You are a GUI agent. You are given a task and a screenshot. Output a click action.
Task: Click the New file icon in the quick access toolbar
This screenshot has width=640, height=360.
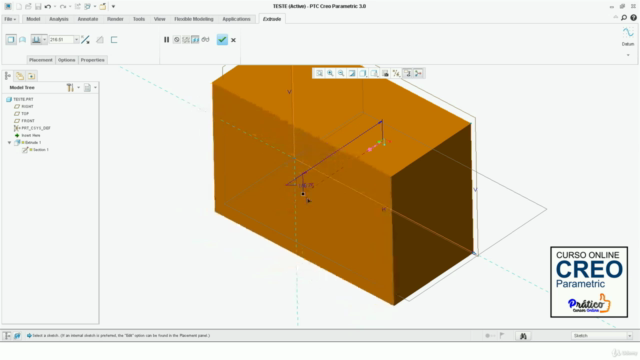[19, 7]
